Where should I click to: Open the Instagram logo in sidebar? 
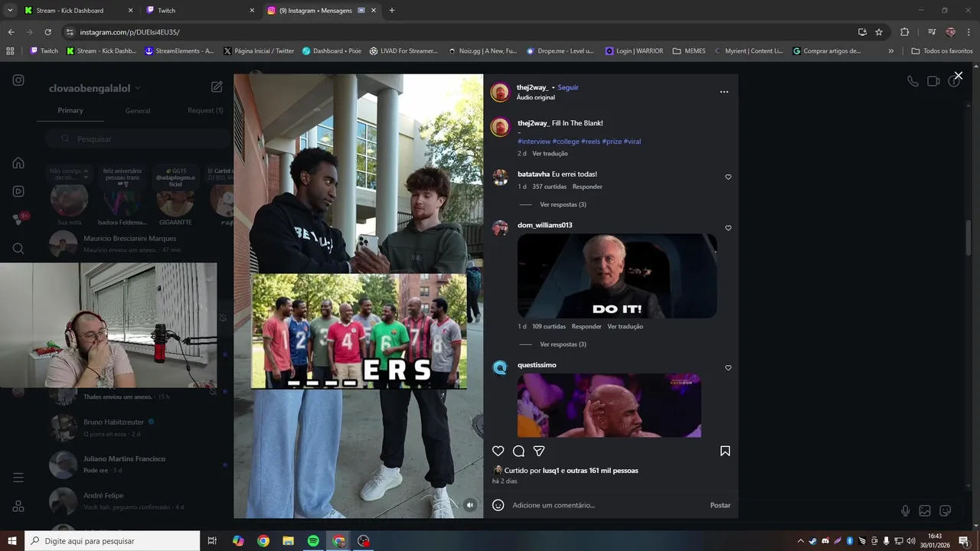point(18,80)
